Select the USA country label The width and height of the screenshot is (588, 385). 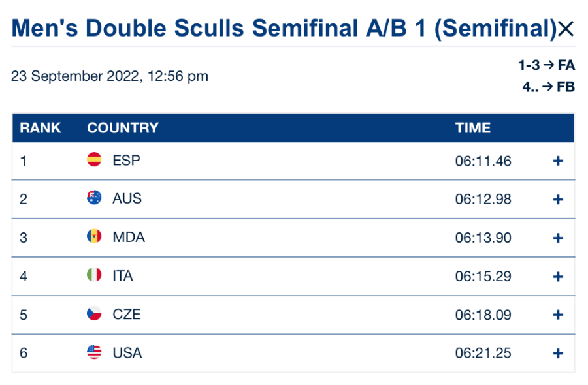point(127,353)
